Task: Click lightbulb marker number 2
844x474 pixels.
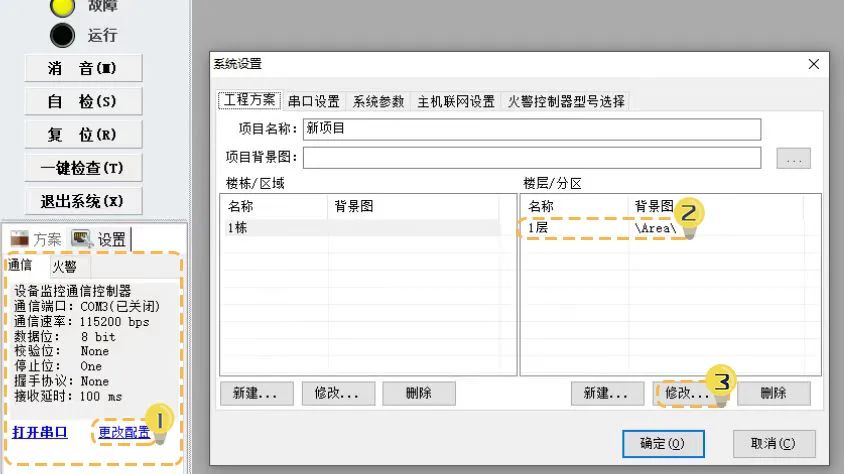Action: point(689,216)
